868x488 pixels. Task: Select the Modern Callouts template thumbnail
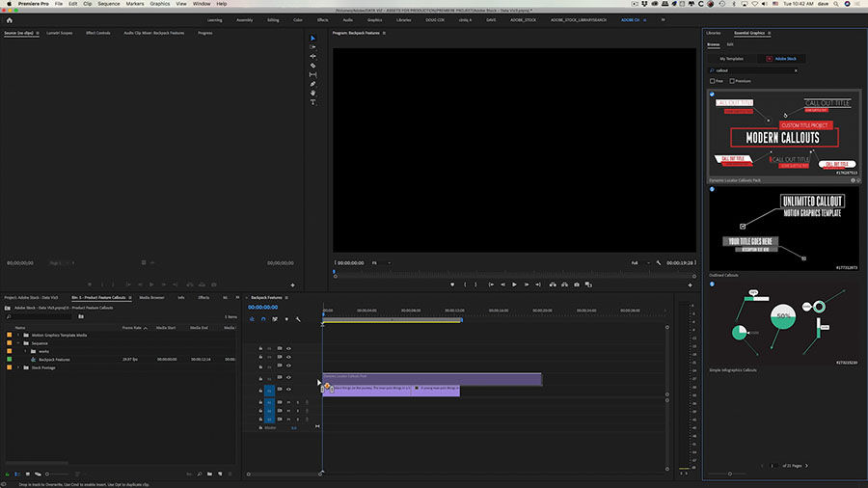coord(783,134)
